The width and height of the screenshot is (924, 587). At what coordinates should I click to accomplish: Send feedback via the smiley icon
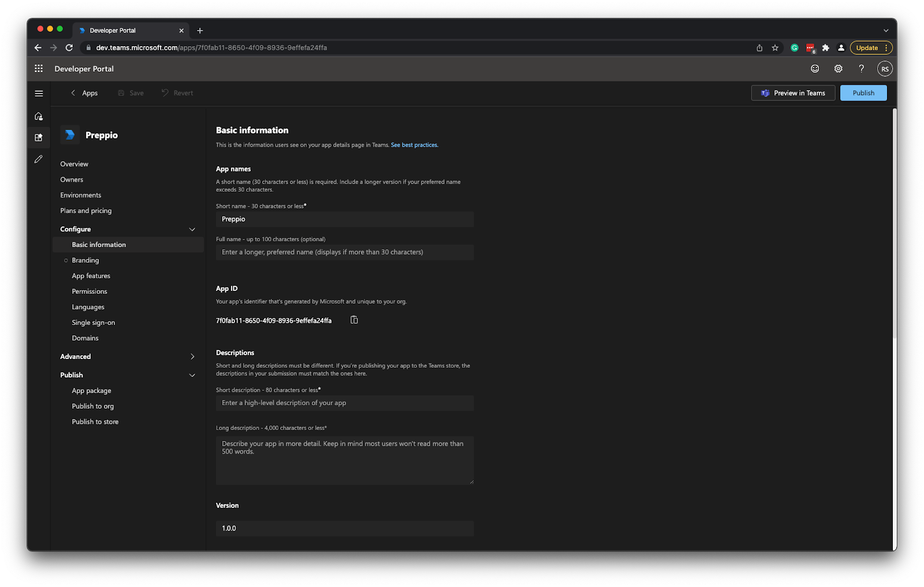click(x=814, y=68)
